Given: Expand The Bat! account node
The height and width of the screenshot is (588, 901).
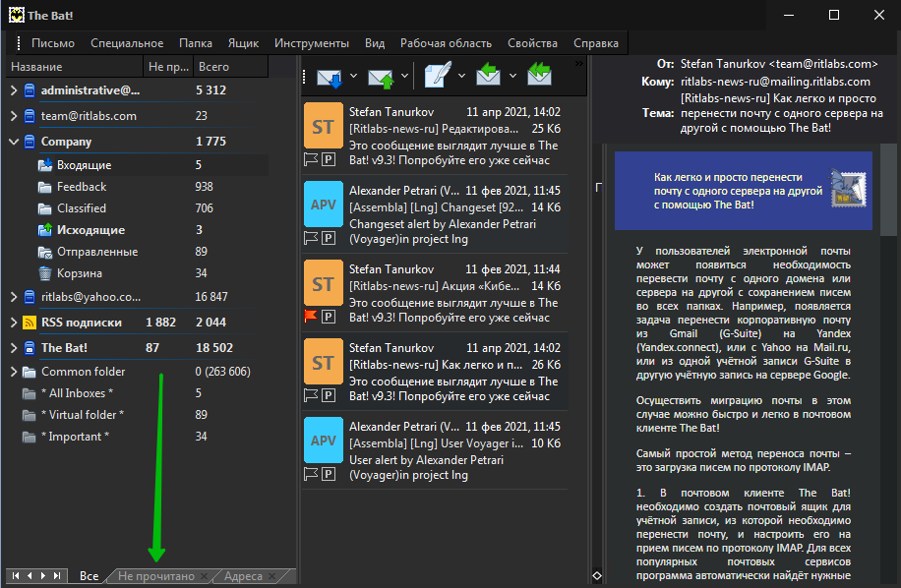Looking at the screenshot, I should pyautogui.click(x=14, y=348).
